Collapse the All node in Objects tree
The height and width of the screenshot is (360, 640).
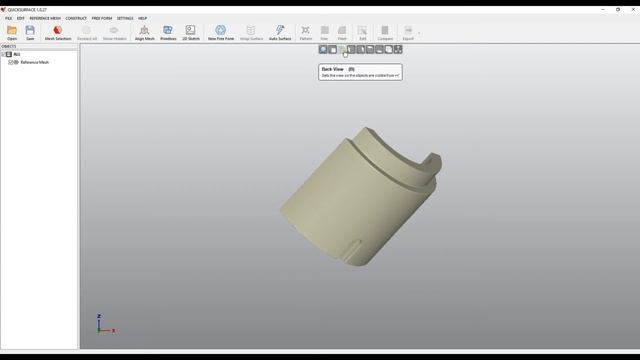click(x=3, y=54)
